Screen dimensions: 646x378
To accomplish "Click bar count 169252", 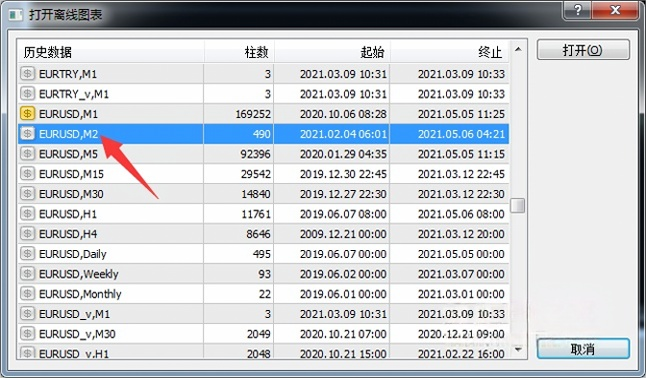I will coord(253,114).
